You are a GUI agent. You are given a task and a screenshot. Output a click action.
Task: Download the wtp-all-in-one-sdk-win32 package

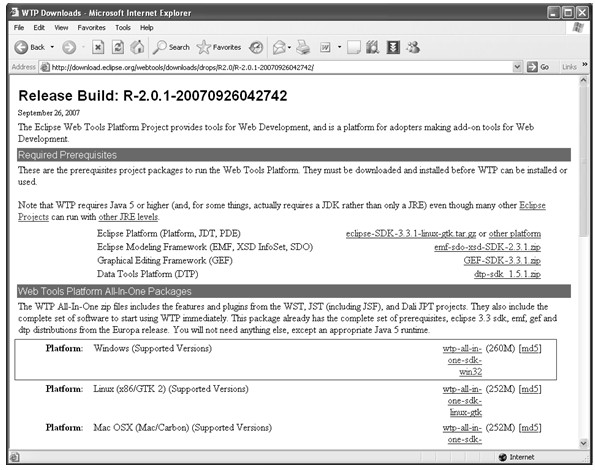pos(462,360)
